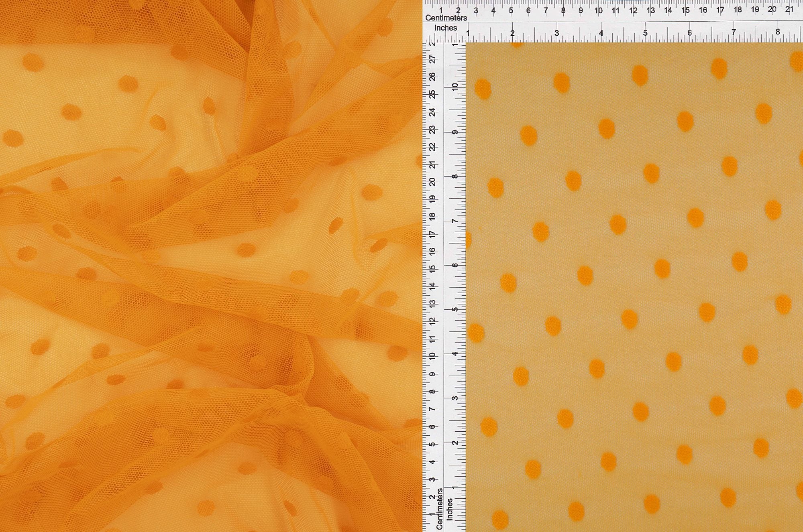Click vertical "Inches" label at ruler bottom
Image resolution: width=803 pixels, height=532 pixels.
point(450,510)
